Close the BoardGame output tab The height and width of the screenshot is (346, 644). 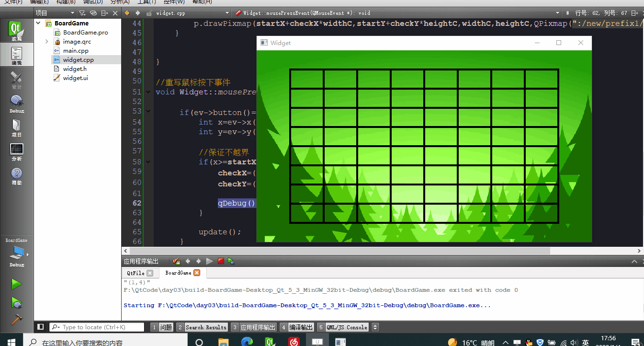[196, 273]
